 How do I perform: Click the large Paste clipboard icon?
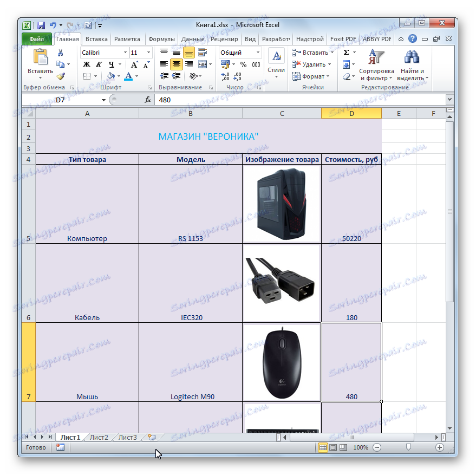[41, 57]
